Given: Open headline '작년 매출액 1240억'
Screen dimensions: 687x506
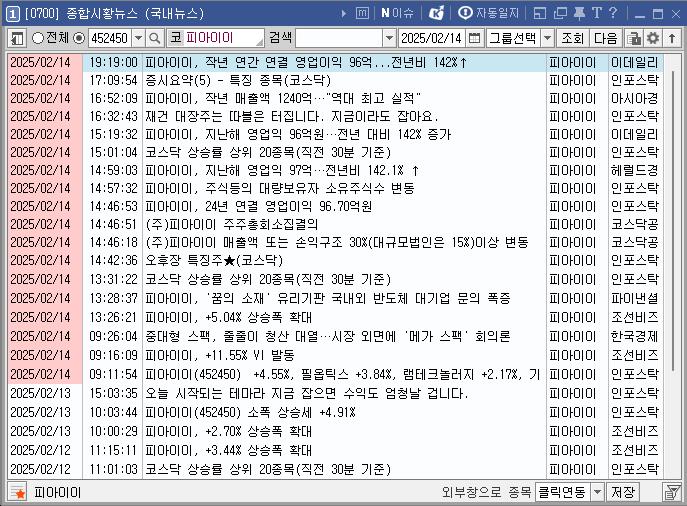Looking at the screenshot, I should 283,99.
